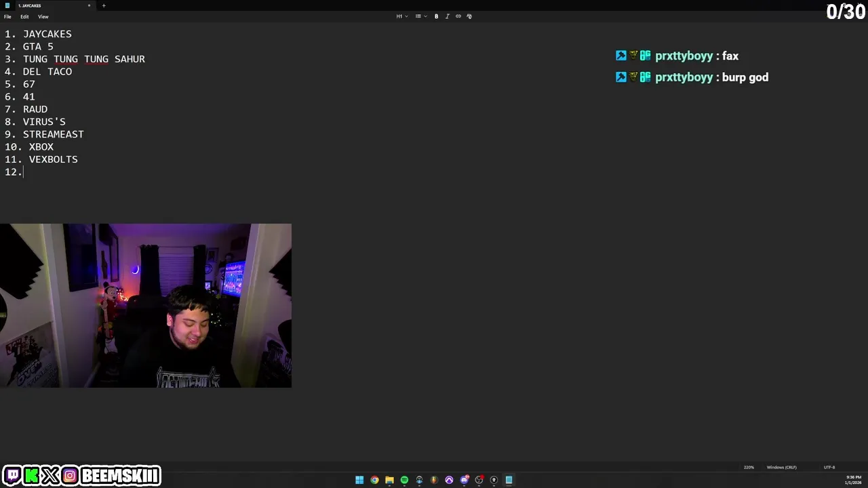Open the File menu

point(7,16)
